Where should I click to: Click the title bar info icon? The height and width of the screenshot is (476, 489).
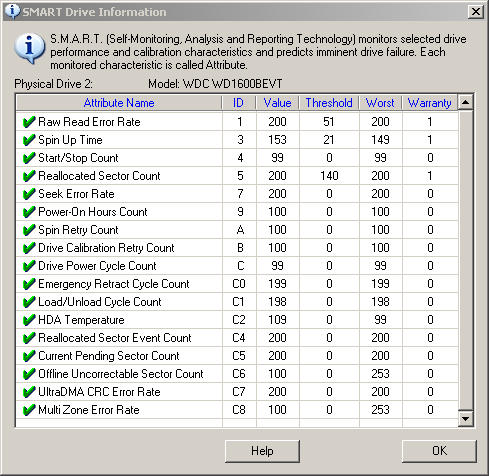[12, 11]
